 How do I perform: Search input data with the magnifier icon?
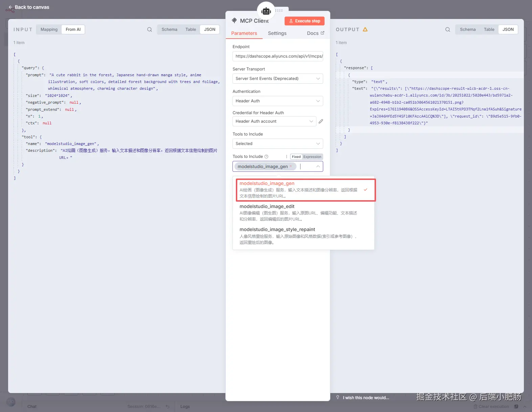(x=150, y=29)
